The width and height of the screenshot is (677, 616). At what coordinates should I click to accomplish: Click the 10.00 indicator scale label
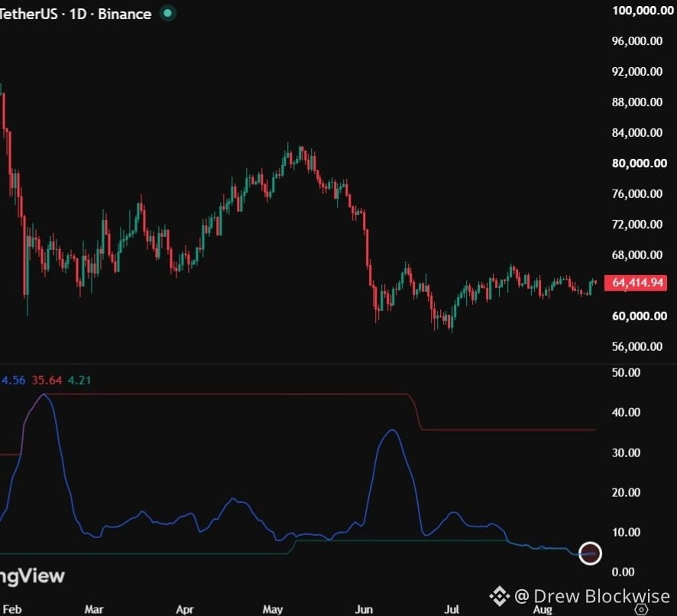pos(626,532)
